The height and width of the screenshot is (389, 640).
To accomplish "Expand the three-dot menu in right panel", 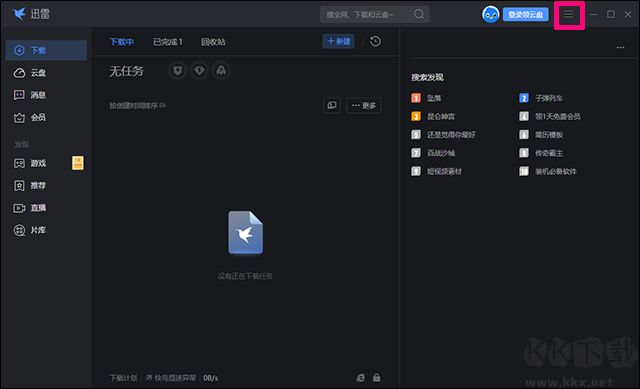I will pyautogui.click(x=620, y=47).
